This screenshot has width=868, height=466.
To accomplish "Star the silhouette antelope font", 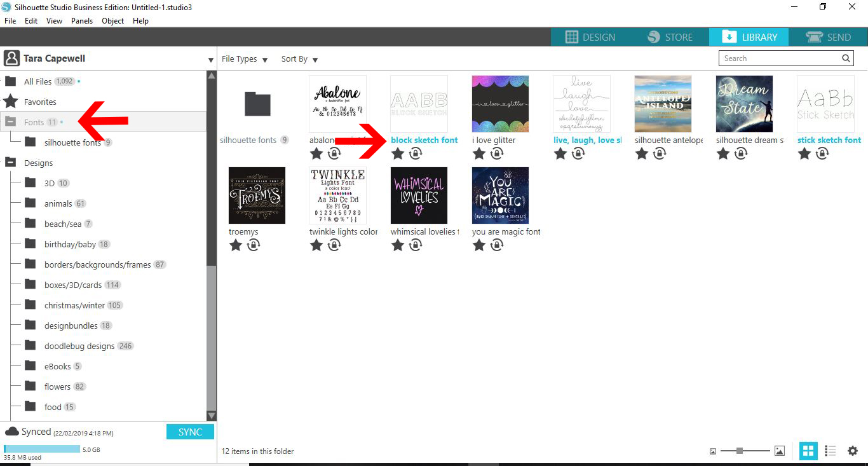I will coord(642,153).
